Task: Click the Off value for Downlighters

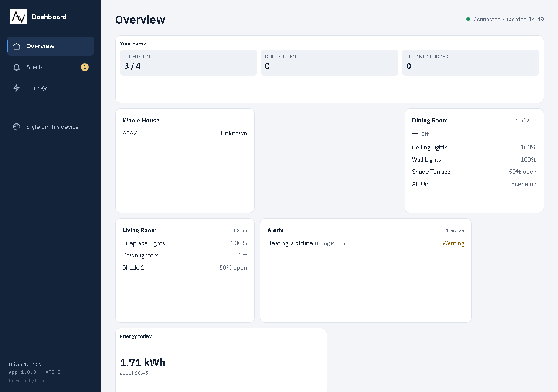Action: point(243,255)
